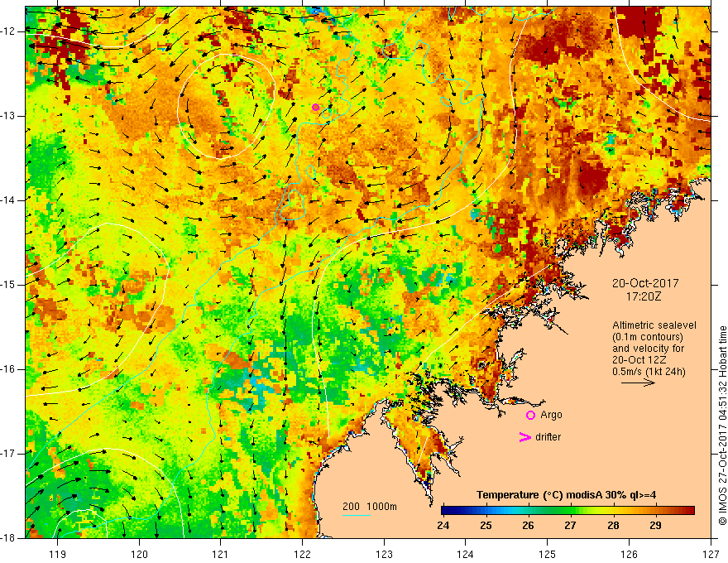Click latitude axis label -12

pyautogui.click(x=8, y=31)
